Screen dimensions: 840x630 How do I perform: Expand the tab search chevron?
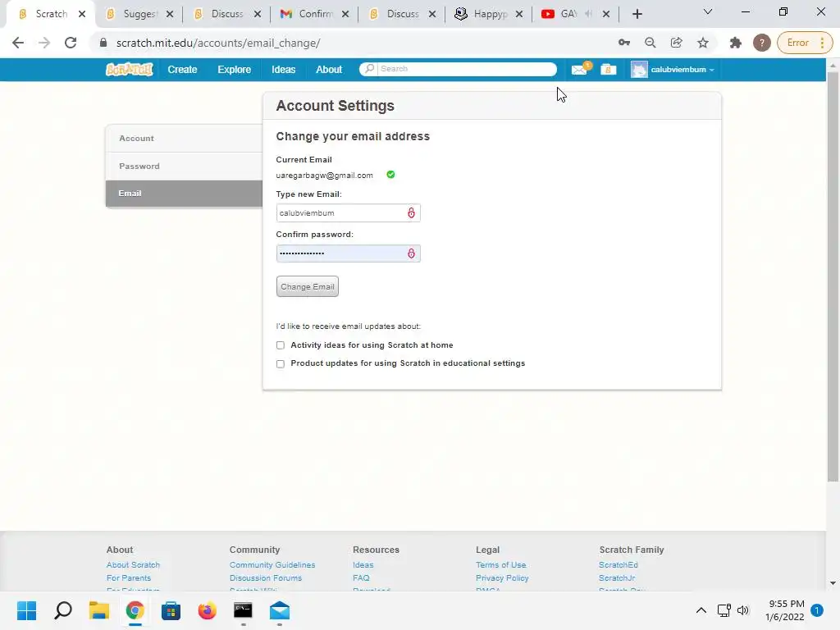(x=708, y=11)
